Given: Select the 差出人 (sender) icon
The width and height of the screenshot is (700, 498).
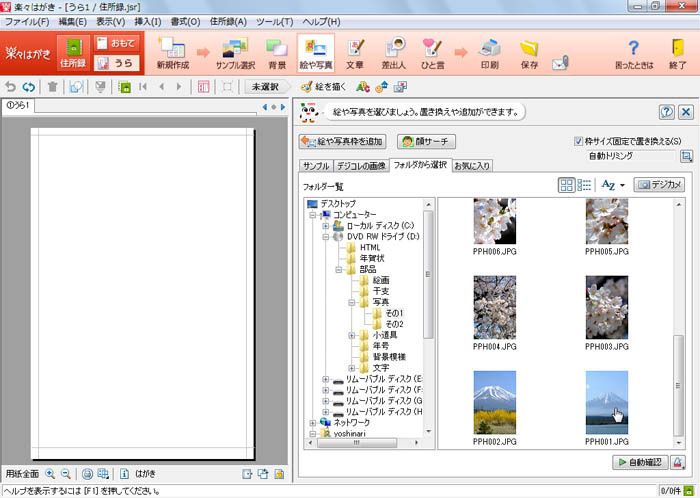Looking at the screenshot, I should click(x=394, y=53).
